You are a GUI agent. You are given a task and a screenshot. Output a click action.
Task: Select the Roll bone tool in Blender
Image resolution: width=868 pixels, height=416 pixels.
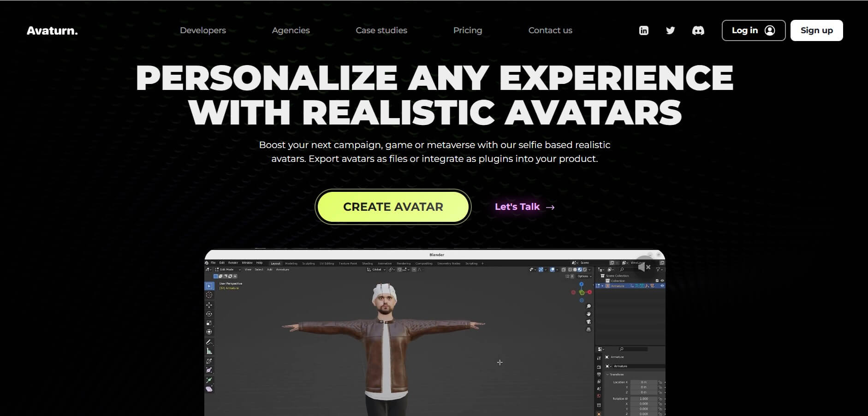pyautogui.click(x=209, y=361)
